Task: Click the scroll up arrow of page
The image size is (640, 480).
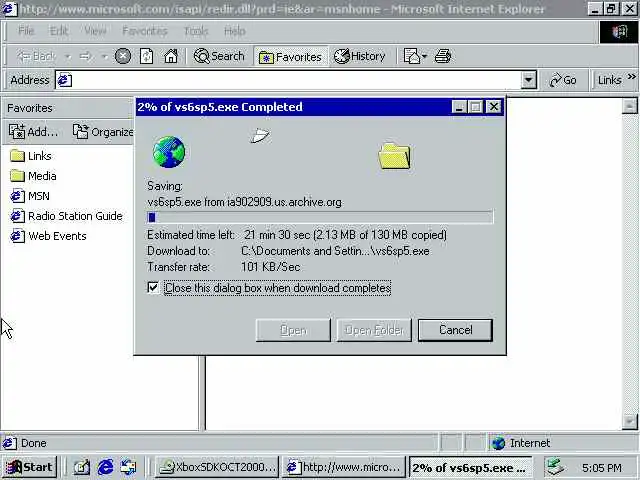Action: click(x=629, y=106)
